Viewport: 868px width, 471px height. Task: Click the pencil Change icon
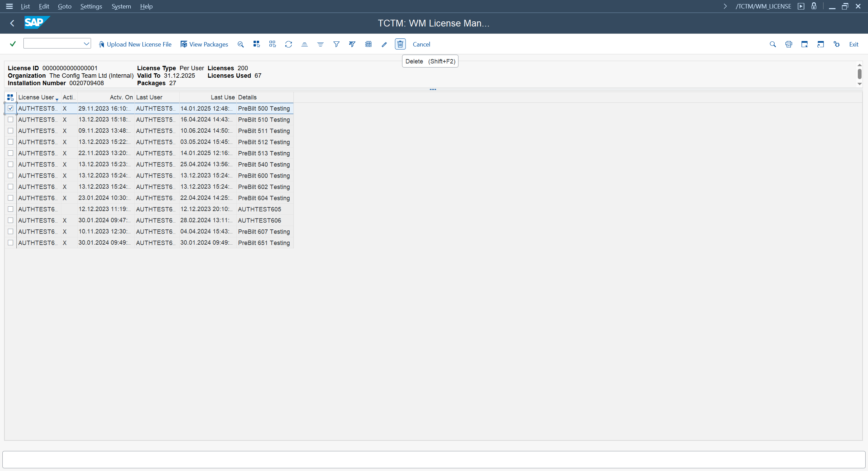[x=384, y=44]
